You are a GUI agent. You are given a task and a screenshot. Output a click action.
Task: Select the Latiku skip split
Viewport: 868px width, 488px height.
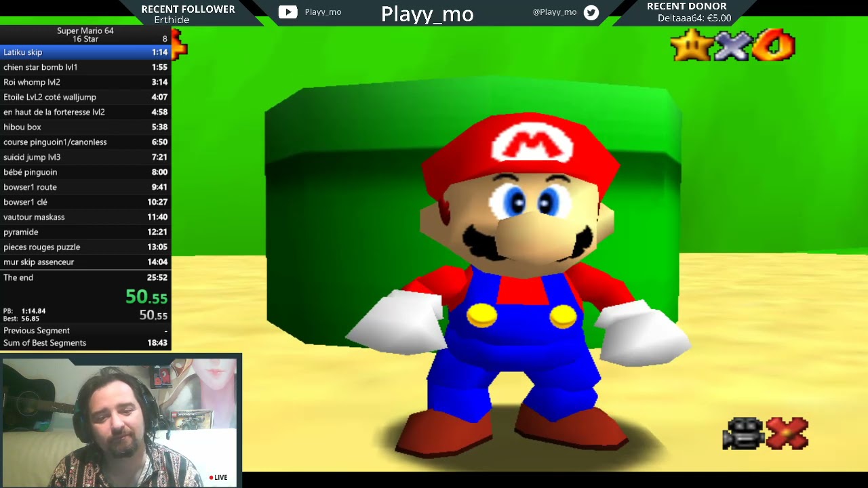(85, 52)
